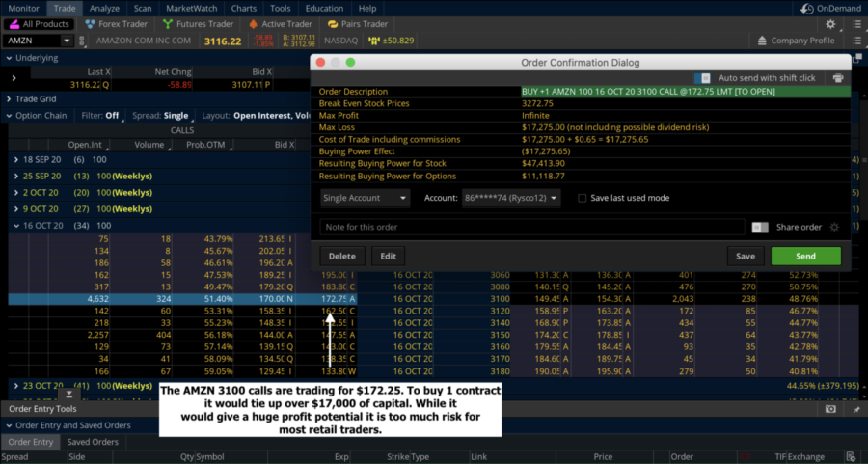Viewport: 868px width, 464px height.
Task: Open the OnDemand clock icon
Action: pyautogui.click(x=807, y=9)
